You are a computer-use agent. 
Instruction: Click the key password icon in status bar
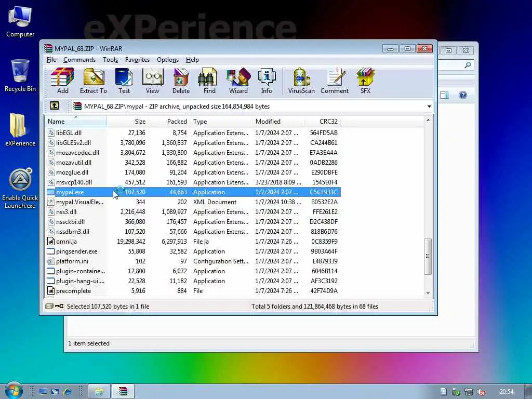point(59,306)
